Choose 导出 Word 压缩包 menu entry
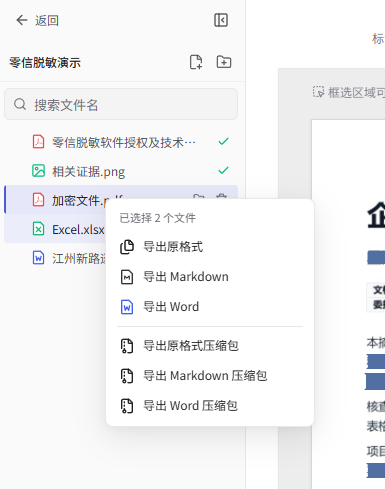Viewport: 385px width, 489px height. [x=210, y=406]
